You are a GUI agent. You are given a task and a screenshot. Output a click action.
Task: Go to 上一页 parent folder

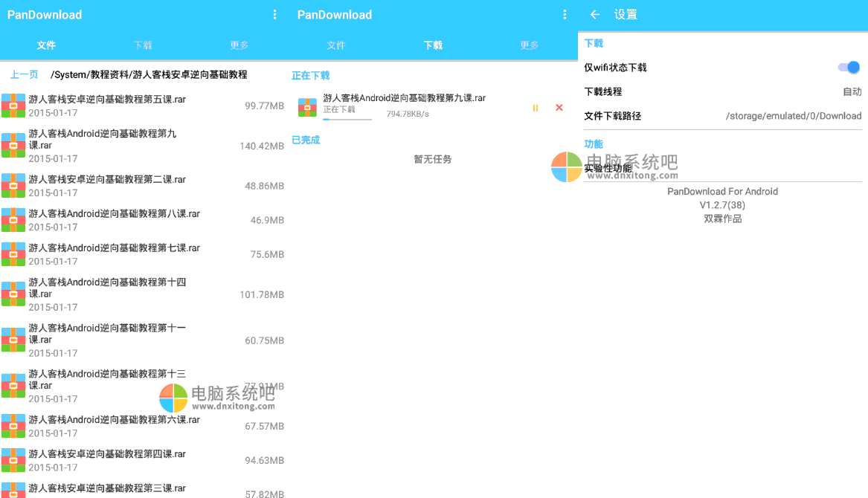coord(25,74)
